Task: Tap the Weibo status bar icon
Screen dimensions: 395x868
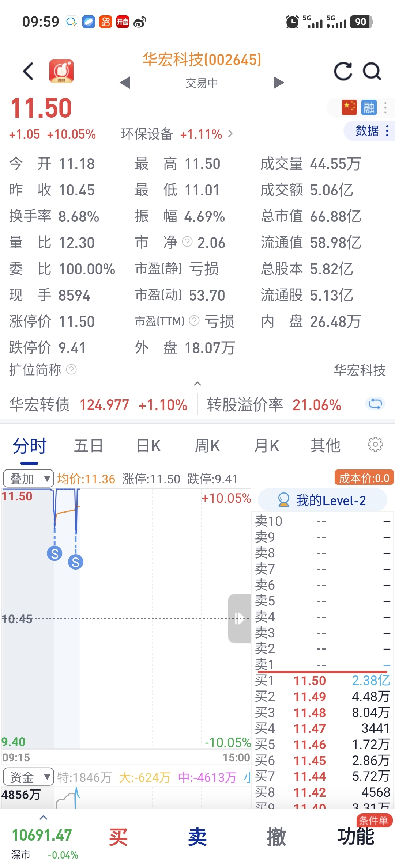Action: click(140, 22)
